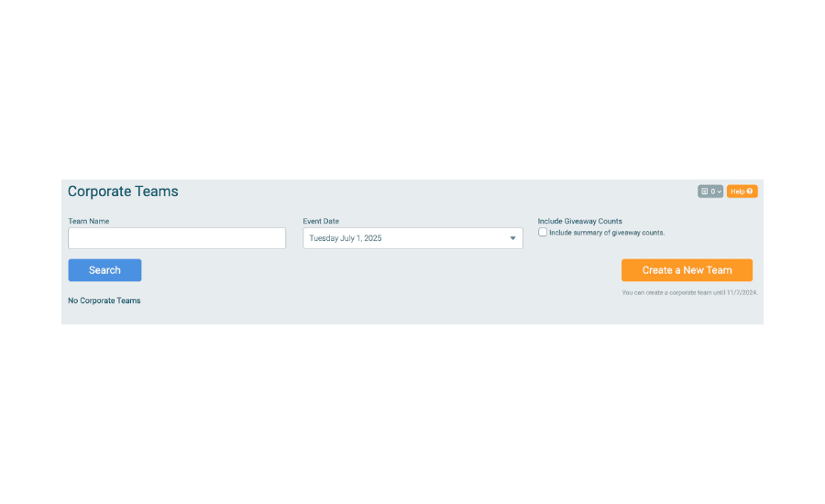The height and width of the screenshot is (504, 825).
Task: Open the orange Help button
Action: (x=742, y=192)
